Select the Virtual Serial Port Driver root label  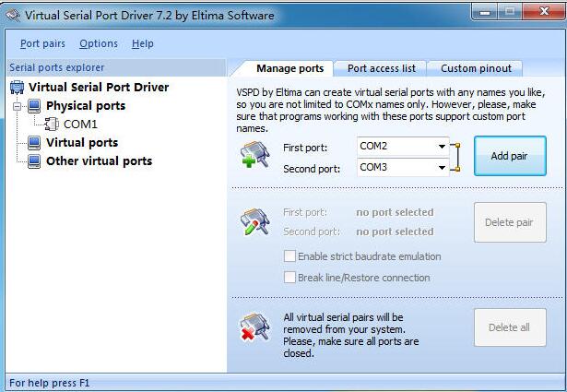pos(99,87)
